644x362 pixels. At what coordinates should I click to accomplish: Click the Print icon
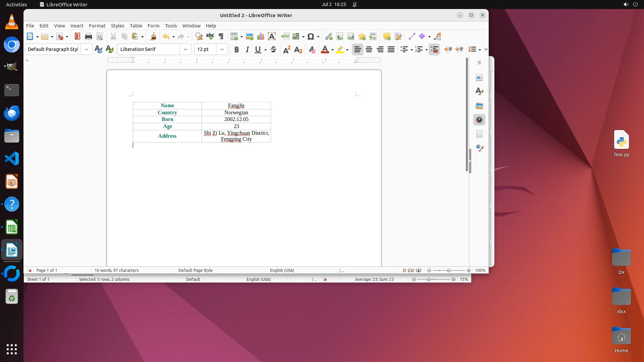(89, 36)
